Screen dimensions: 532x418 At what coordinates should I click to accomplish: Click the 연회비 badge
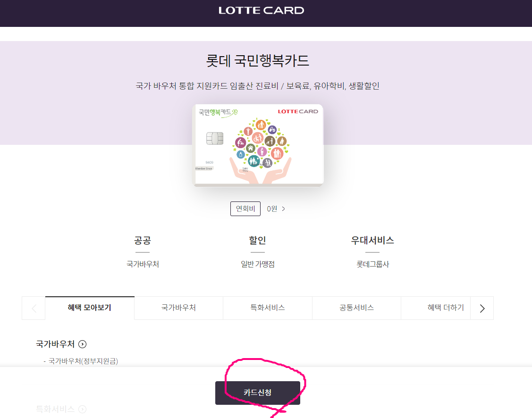coord(245,209)
